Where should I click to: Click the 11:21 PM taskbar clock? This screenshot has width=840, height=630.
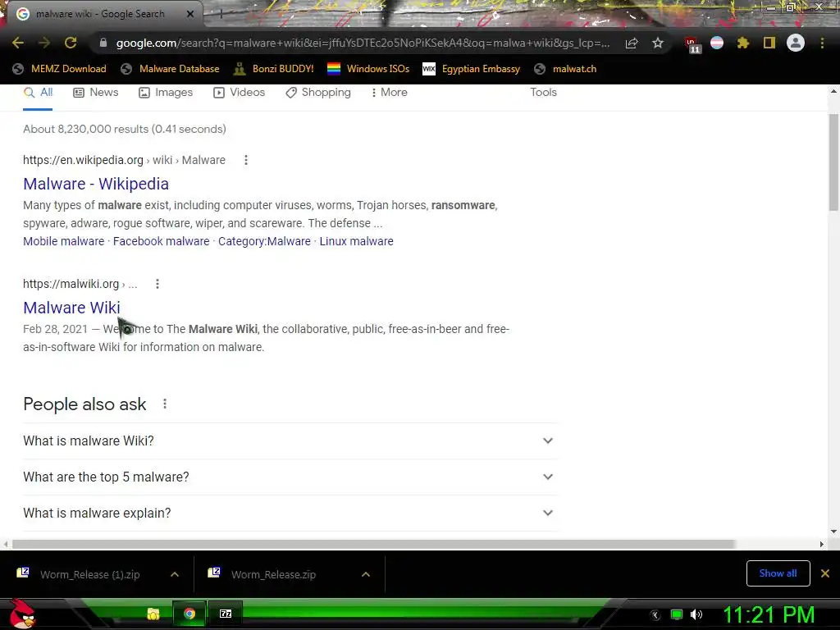[x=769, y=615]
